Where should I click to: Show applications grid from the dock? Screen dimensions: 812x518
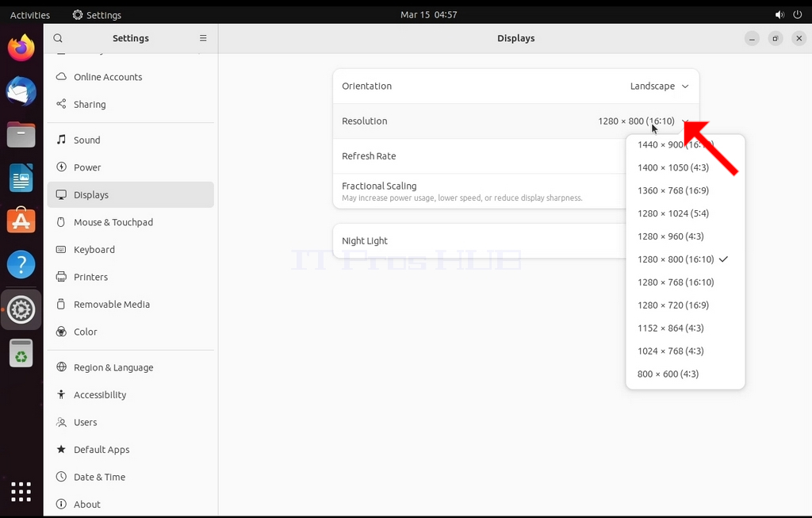21,492
